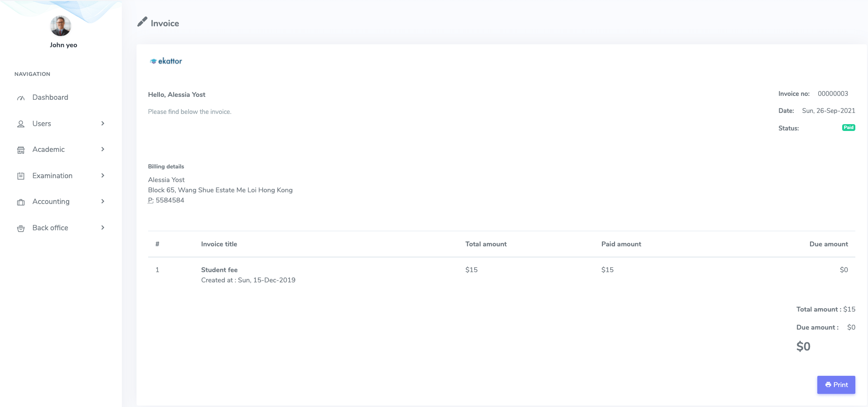Click John yeo's profile avatar
This screenshot has width=868, height=407.
60,26
